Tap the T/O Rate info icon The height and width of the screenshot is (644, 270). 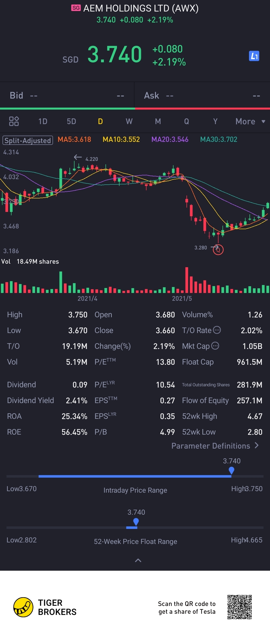click(x=217, y=330)
